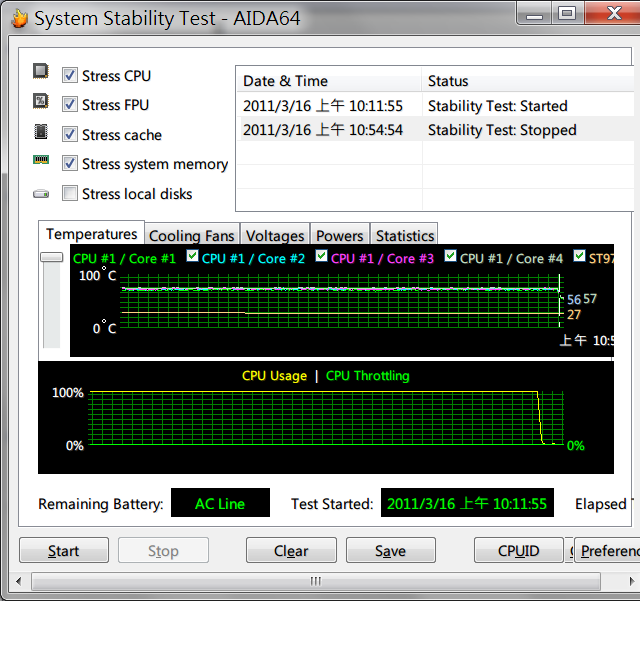Toggle CPU #1 / Core #2 graph checkbox

pyautogui.click(x=193, y=256)
